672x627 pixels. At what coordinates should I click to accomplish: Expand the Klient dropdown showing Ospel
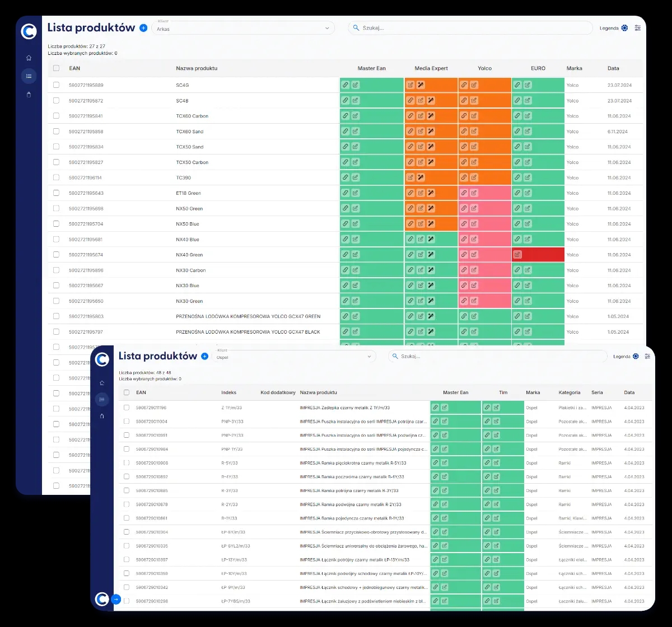click(296, 356)
